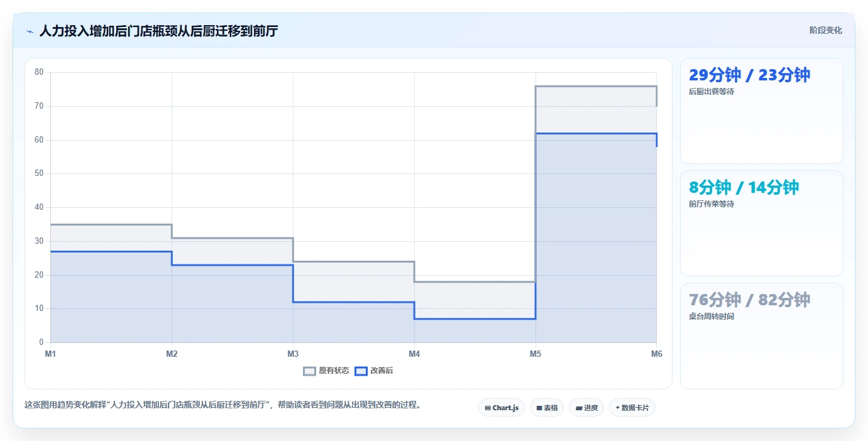Click the description text below the chart
The height and width of the screenshot is (441, 868).
pos(222,405)
